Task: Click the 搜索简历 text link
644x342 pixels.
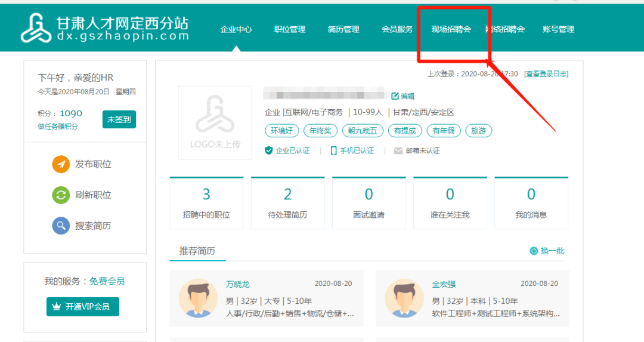Action: [x=93, y=226]
